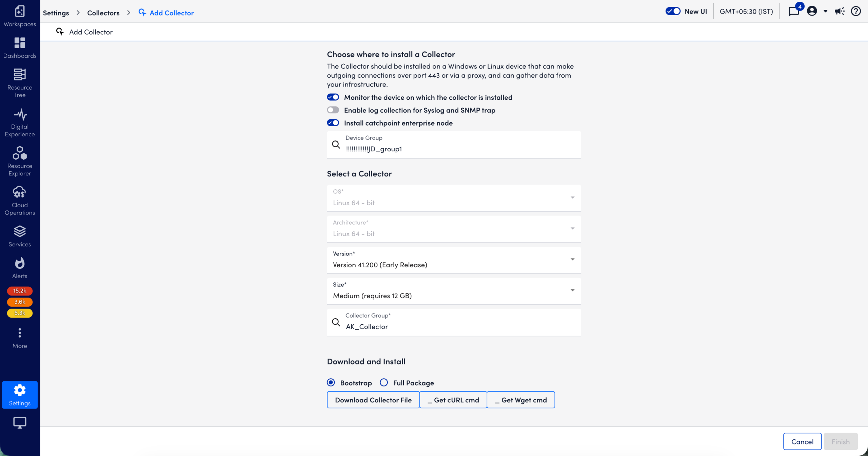
Task: Click the Collector Group input field
Action: point(454,322)
